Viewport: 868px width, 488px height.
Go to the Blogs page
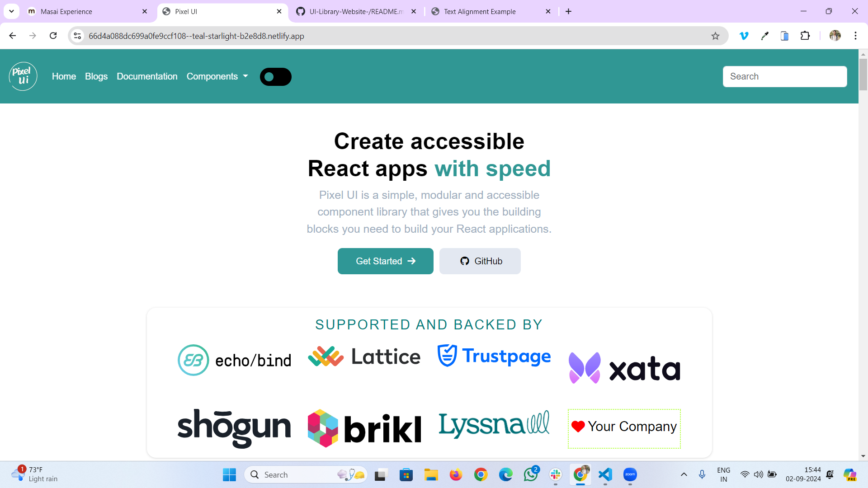point(96,76)
